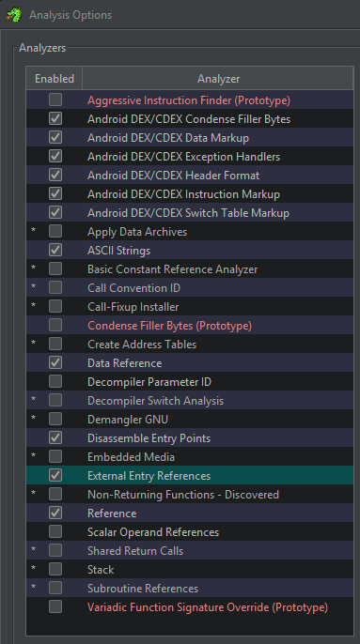Tick the Shared Return Calls checkbox
The height and width of the screenshot is (644, 360).
(55, 550)
